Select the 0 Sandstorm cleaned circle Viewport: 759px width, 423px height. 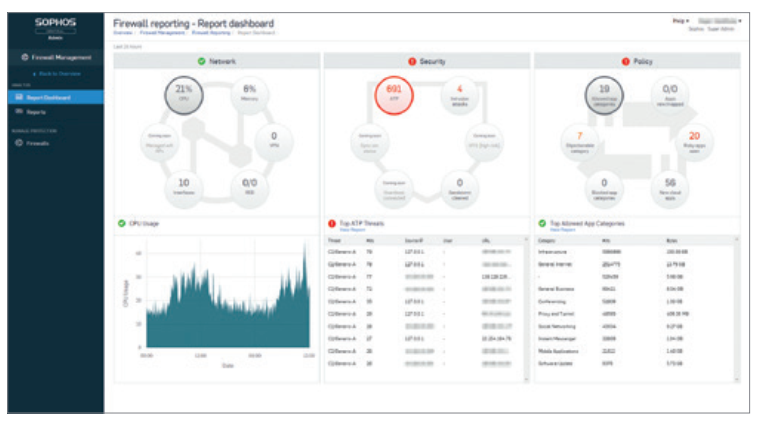coord(459,189)
